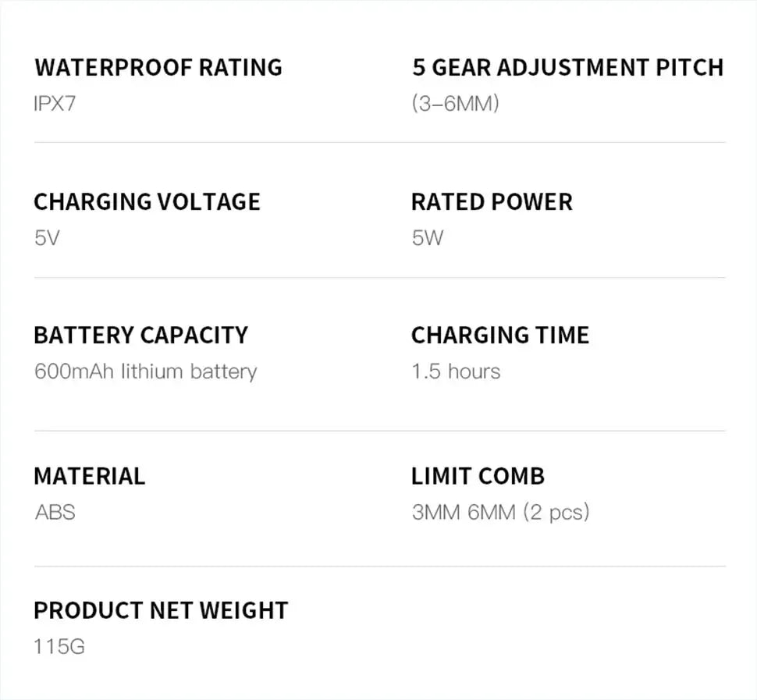Select the 5V voltage value
The height and width of the screenshot is (700, 757).
46,238
